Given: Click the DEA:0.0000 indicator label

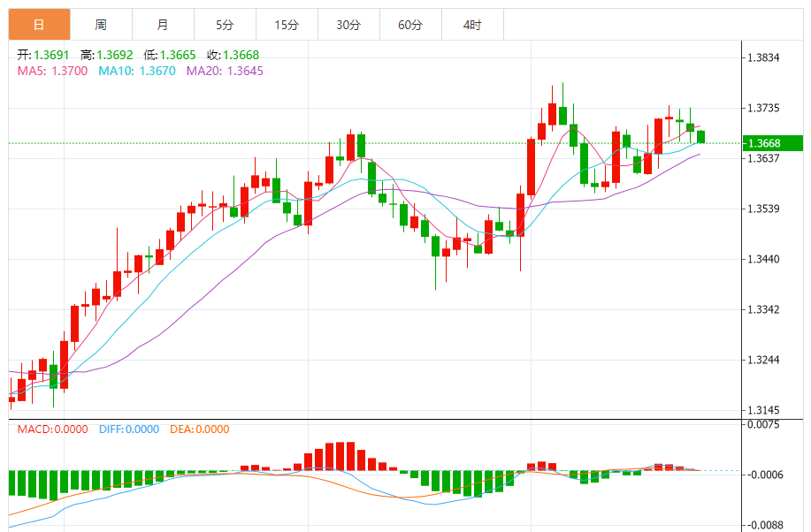Looking at the screenshot, I should pos(199,429).
